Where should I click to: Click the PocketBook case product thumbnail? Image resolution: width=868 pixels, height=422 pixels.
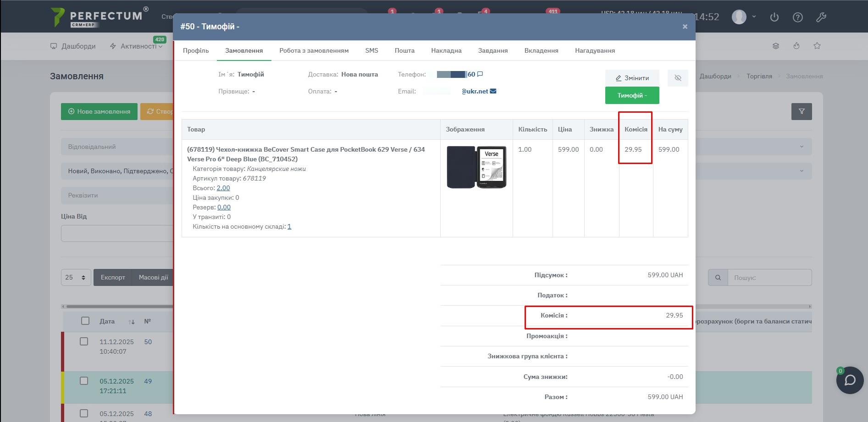pyautogui.click(x=476, y=167)
